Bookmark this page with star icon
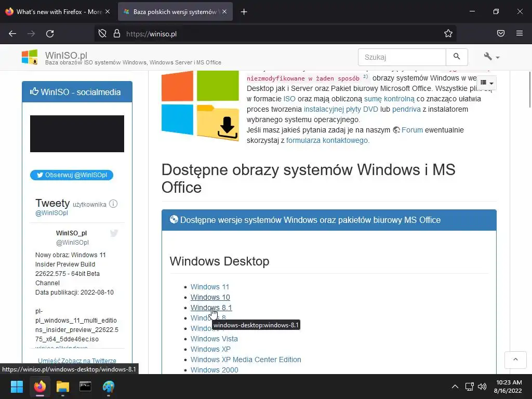 pyautogui.click(x=448, y=34)
